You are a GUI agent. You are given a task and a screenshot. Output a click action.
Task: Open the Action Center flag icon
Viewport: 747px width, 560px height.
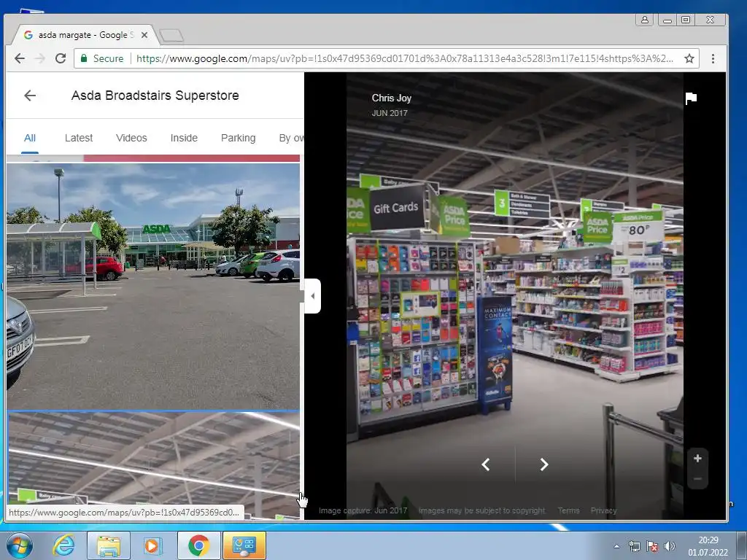pos(651,546)
